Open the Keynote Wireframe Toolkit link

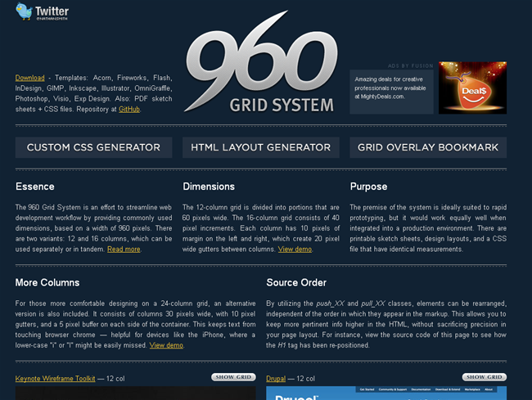point(56,379)
